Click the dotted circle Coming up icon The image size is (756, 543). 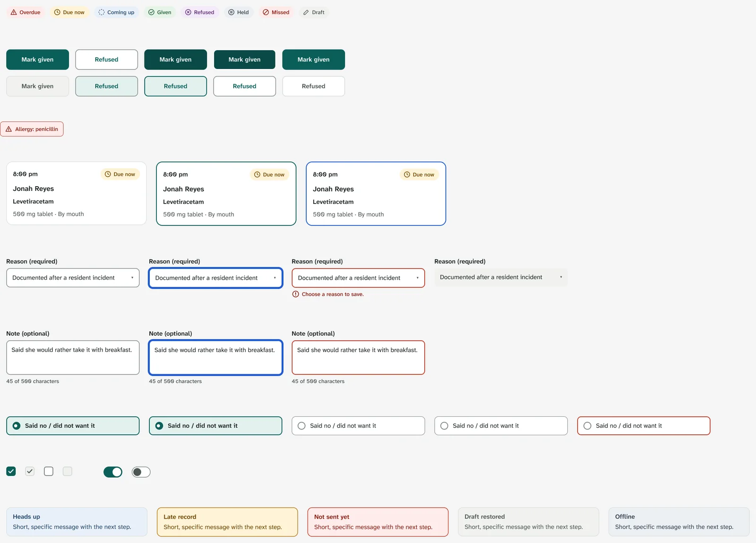pyautogui.click(x=102, y=12)
